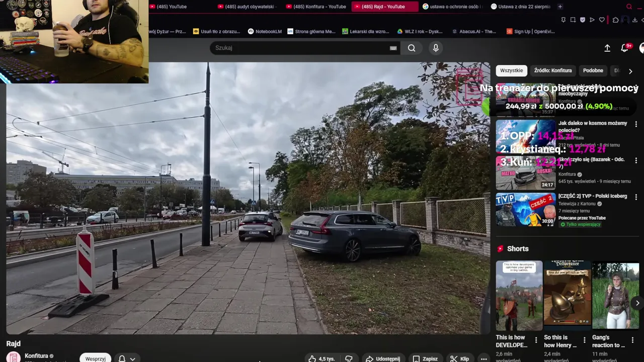The image size is (644, 362).
Task: Open the 24:17 crashed car thumbnail
Action: 526,172
